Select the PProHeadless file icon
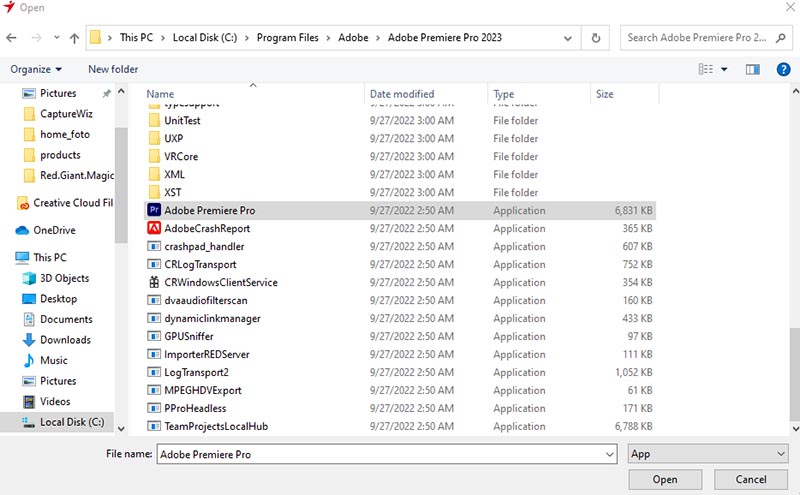 coord(154,408)
